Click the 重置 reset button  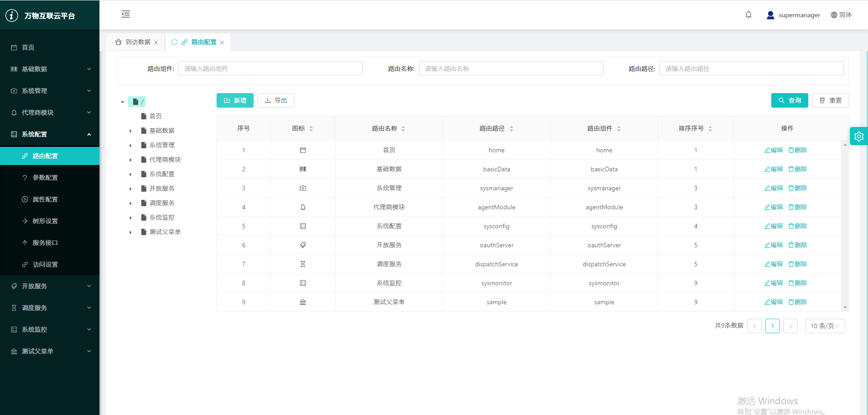tap(830, 100)
